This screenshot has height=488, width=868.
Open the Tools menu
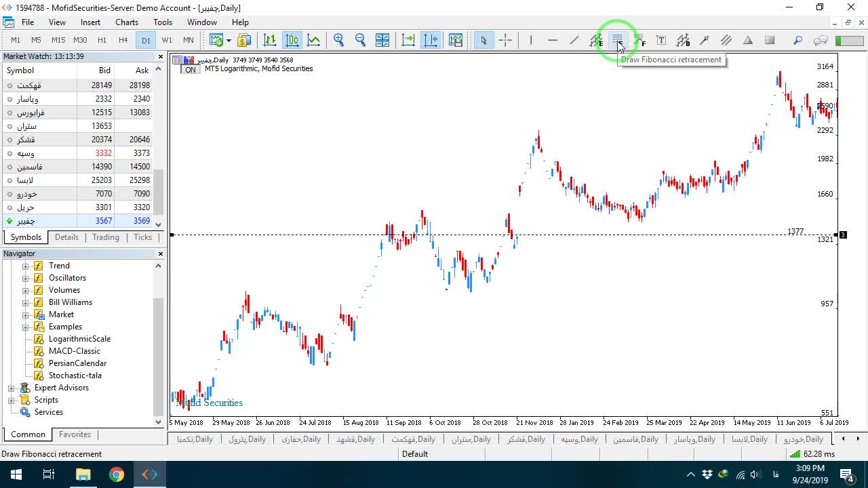pyautogui.click(x=163, y=22)
